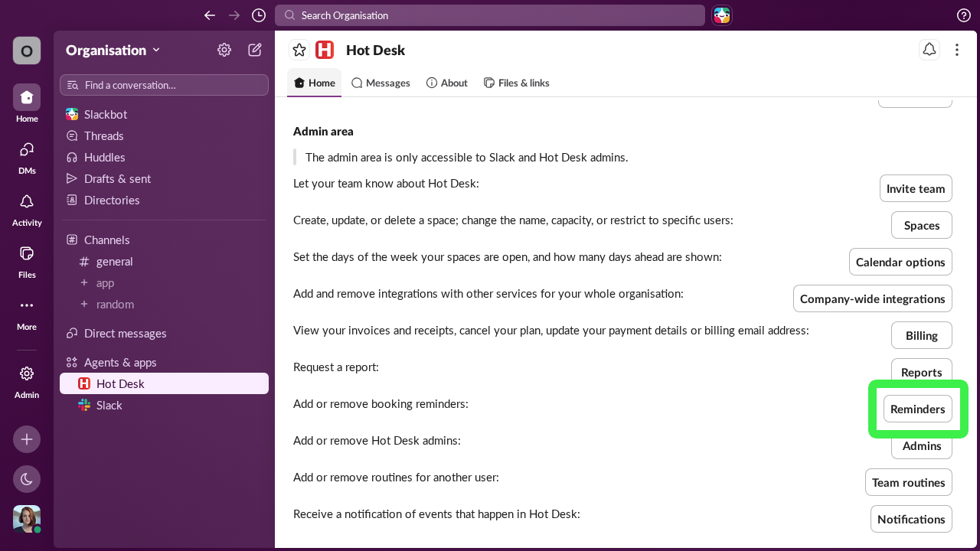Click the Organisation workspace tile O
980x551 pixels.
tap(27, 51)
